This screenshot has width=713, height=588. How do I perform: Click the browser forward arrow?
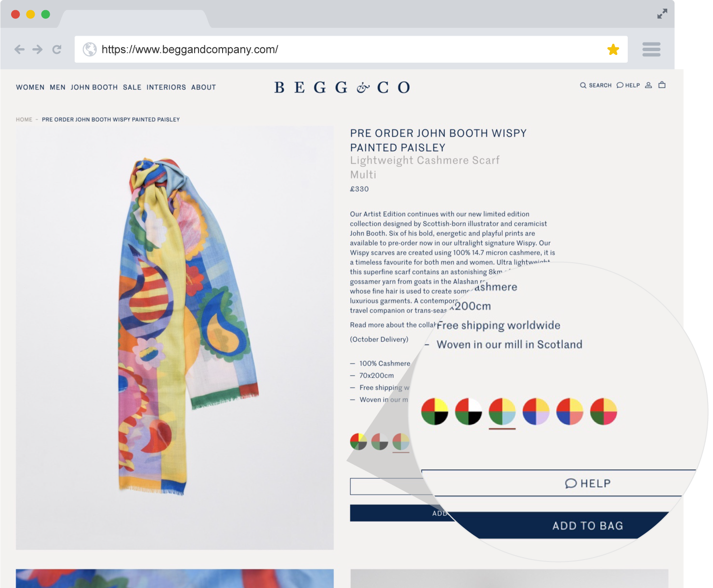click(x=38, y=49)
